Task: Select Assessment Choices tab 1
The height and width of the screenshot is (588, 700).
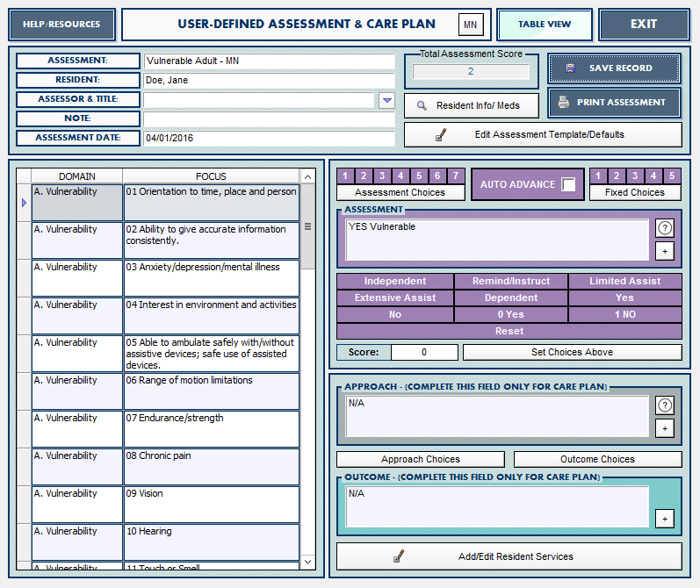Action: click(x=345, y=176)
